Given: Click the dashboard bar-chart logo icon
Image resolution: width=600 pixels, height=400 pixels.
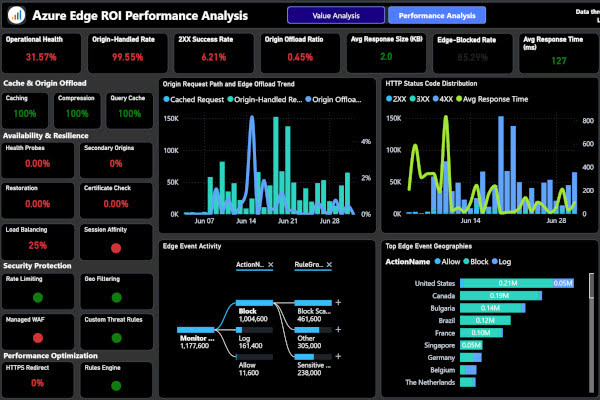Looking at the screenshot, I should coord(16,15).
